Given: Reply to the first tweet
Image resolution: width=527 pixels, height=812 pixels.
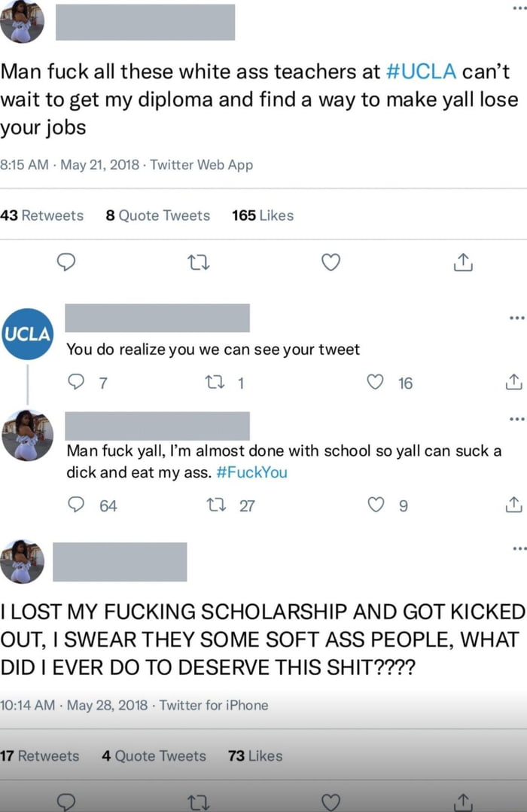Looking at the screenshot, I should (67, 263).
